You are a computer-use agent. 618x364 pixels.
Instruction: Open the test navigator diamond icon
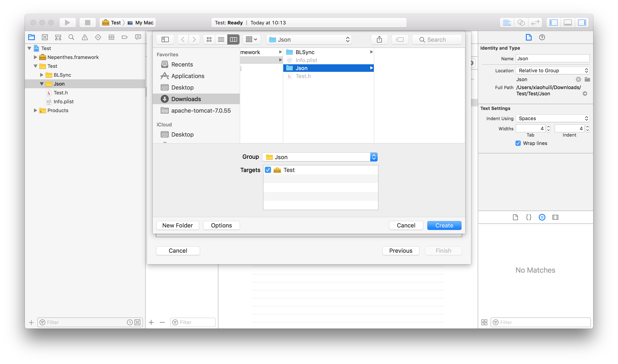point(98,37)
